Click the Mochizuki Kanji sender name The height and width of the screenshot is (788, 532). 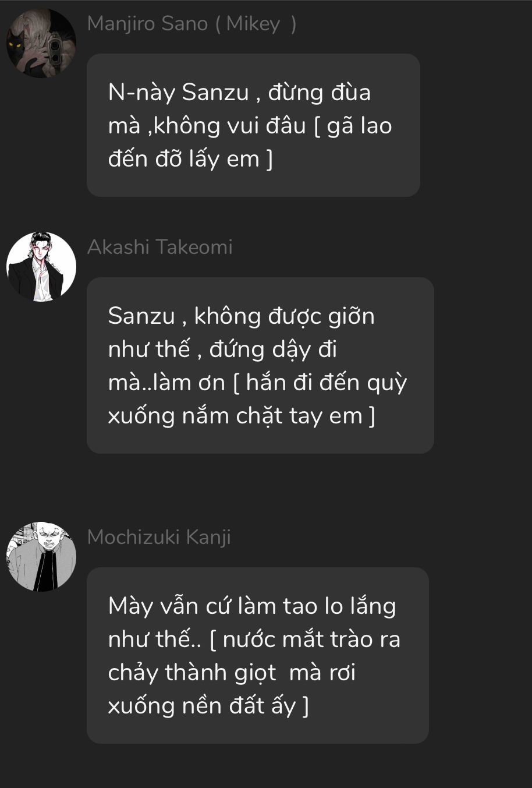[x=159, y=537]
